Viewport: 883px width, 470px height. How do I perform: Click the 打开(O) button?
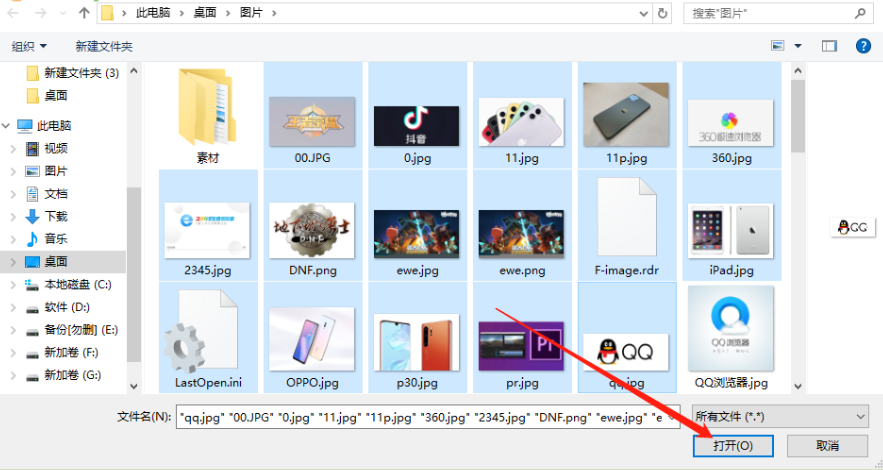[x=735, y=445]
